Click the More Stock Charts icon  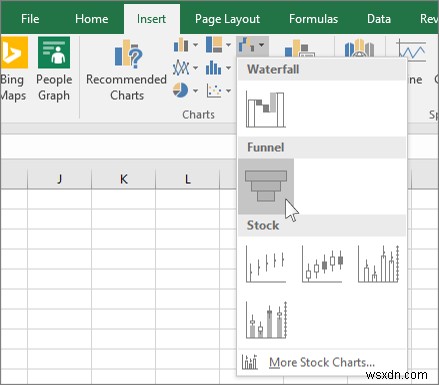coord(250,362)
